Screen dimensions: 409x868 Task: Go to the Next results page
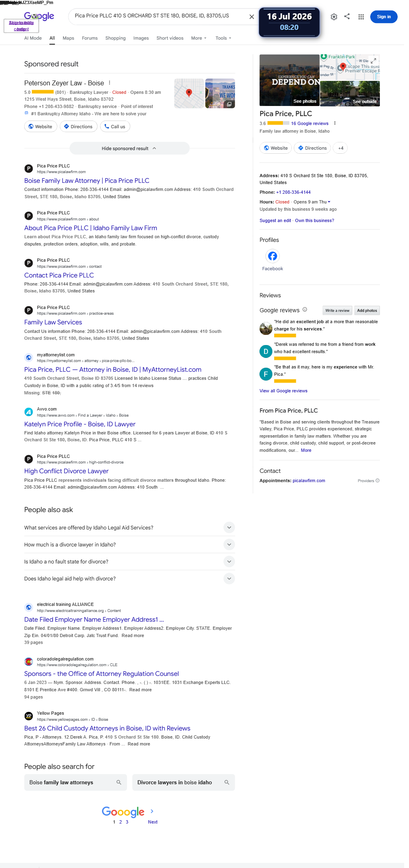coord(152,822)
